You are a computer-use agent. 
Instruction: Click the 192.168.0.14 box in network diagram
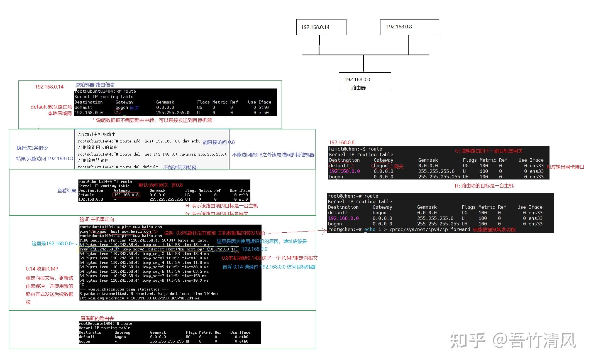[321, 27]
